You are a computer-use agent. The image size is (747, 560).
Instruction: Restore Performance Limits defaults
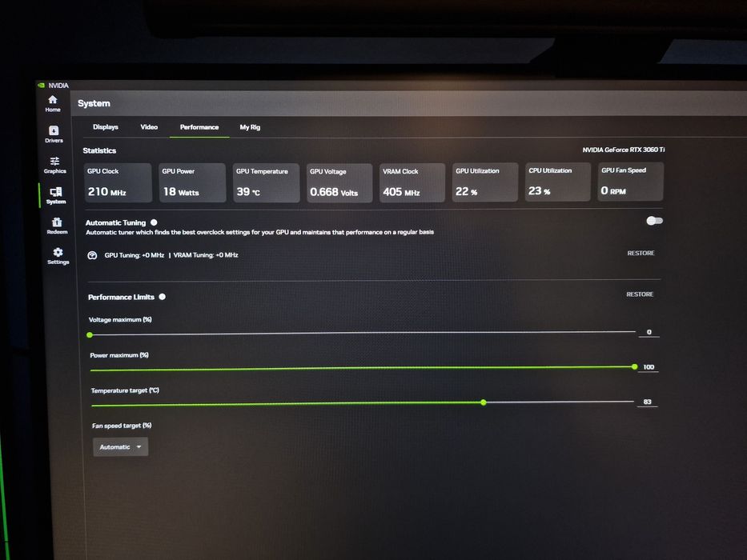coord(640,294)
